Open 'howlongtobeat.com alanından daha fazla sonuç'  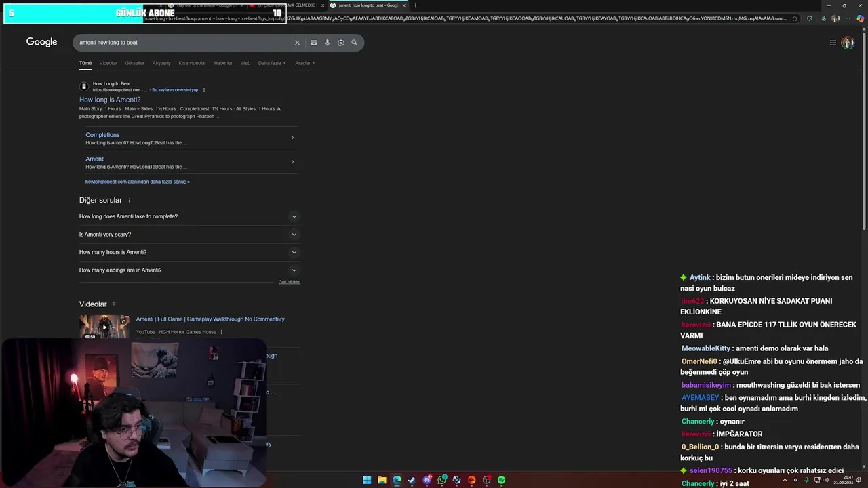138,182
